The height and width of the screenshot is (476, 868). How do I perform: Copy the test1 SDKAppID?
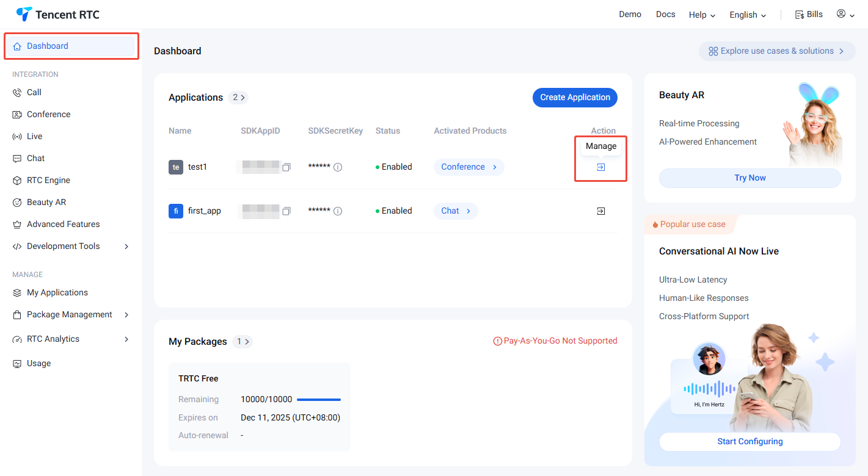286,167
